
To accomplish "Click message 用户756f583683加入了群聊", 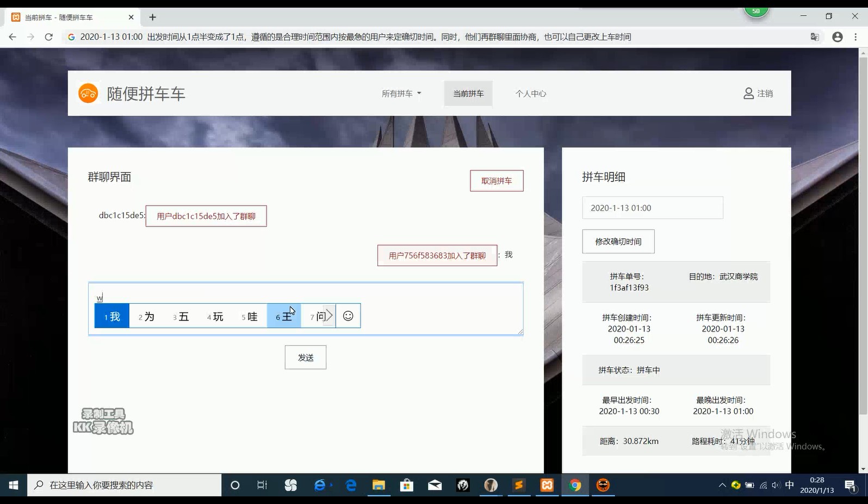I will pos(437,255).
